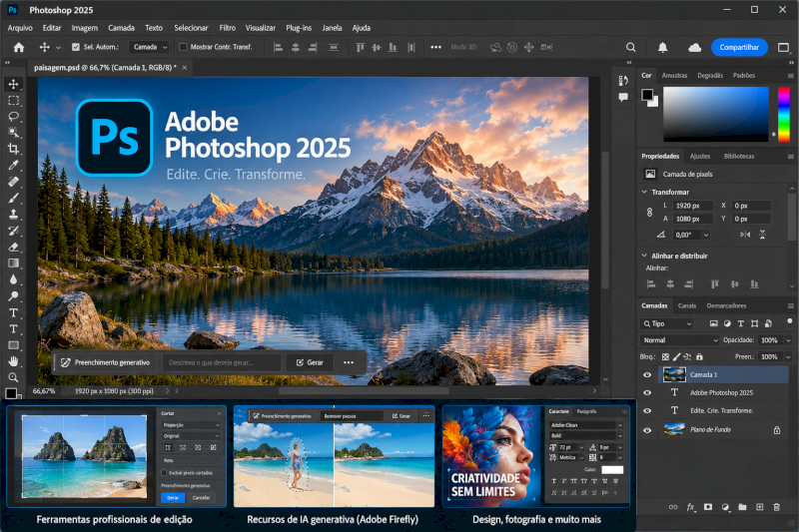
Task: Open the more options ellipsis in options bar
Action: 435,47
